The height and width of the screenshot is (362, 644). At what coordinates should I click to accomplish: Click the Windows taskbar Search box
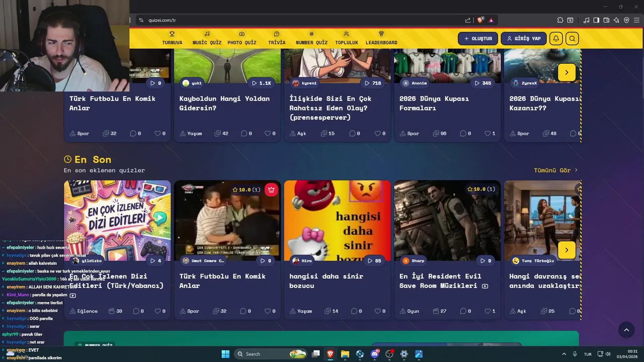272,354
